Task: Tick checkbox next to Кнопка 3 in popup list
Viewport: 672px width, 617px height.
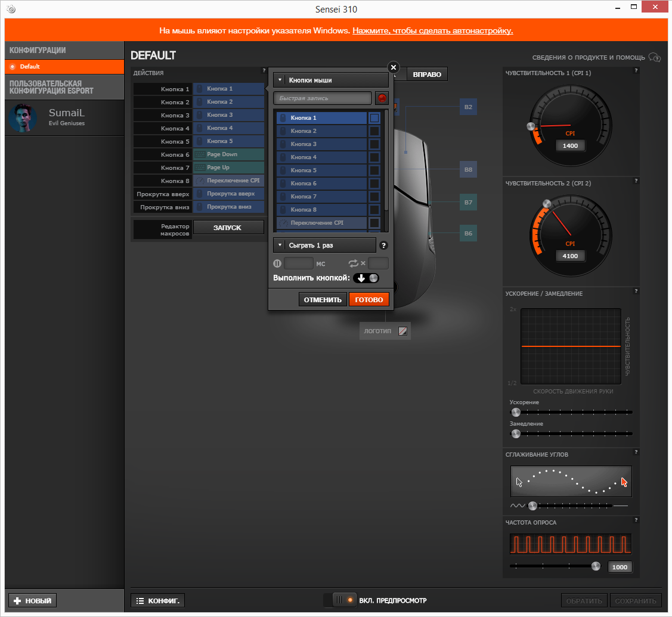Action: click(374, 144)
